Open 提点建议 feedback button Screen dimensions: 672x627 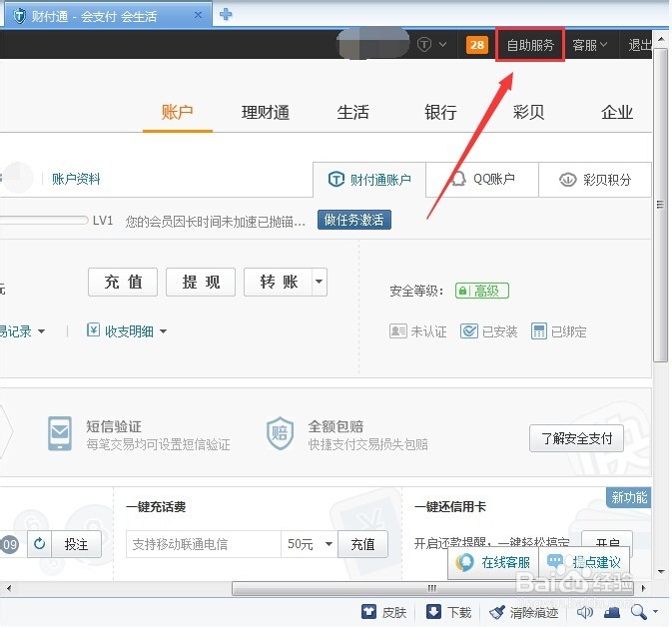tap(584, 562)
